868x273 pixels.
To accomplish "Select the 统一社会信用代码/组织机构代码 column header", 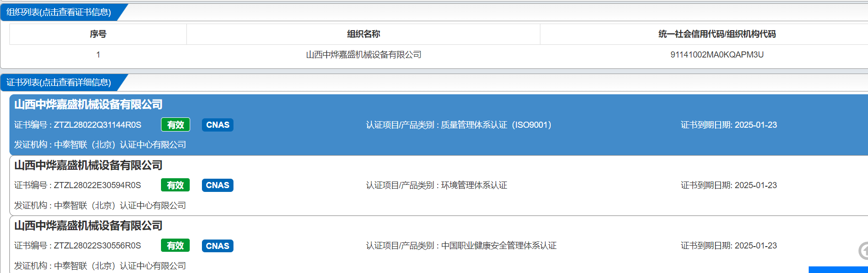I will coord(717,34).
